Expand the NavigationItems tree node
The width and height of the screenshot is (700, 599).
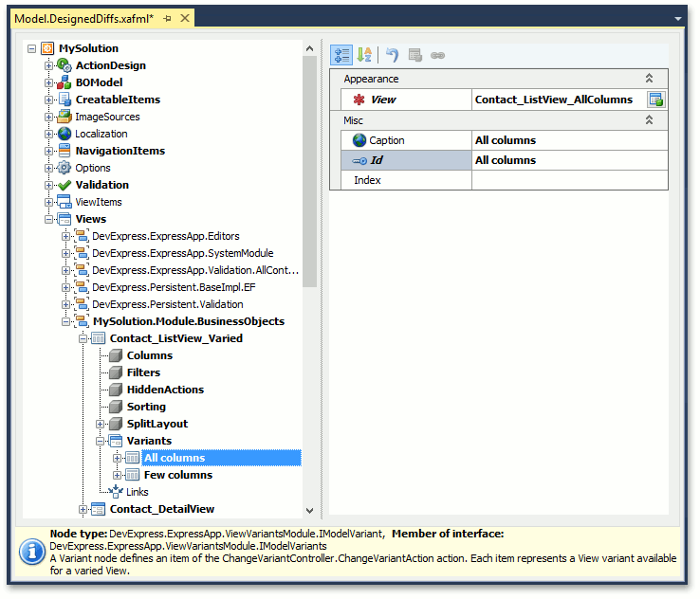click(48, 151)
